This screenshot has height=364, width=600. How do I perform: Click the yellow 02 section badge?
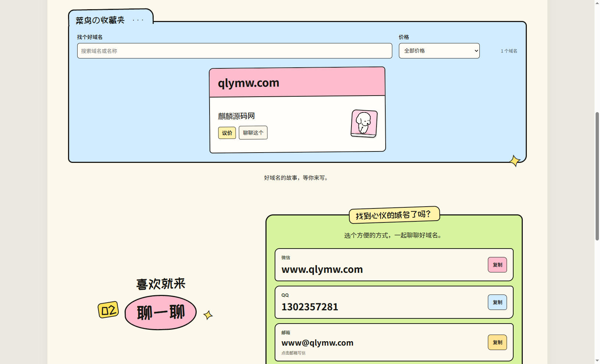pyautogui.click(x=108, y=310)
